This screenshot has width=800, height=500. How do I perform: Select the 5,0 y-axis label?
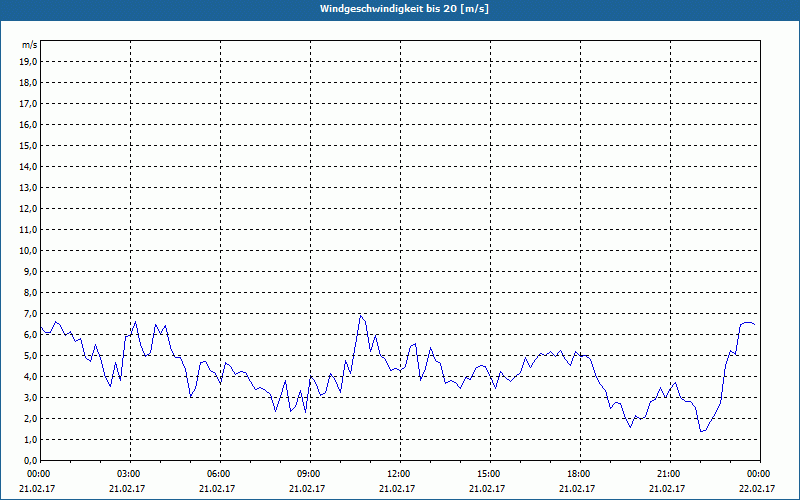30,356
